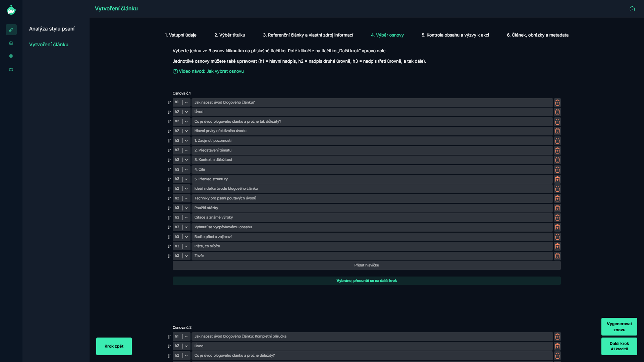Viewport: 644px width, 362px height.
Task: Delete the '5. Přehled struktury' heading
Action: (x=557, y=179)
